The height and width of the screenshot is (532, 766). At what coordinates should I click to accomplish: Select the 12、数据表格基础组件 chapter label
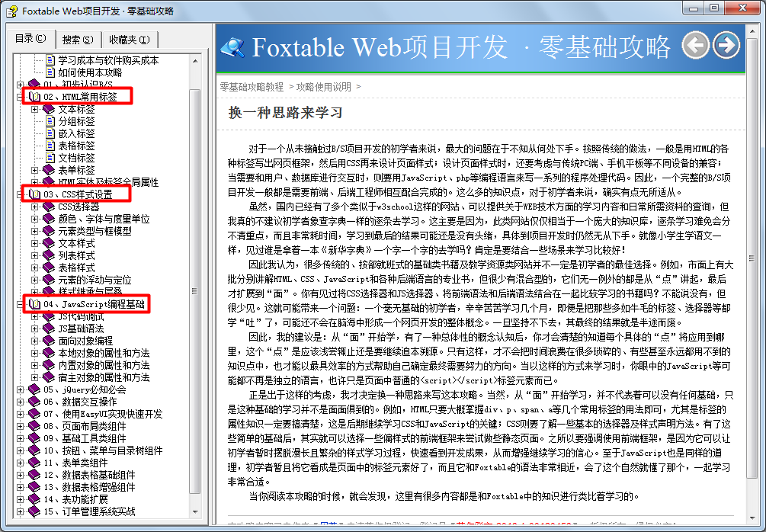tap(89, 476)
